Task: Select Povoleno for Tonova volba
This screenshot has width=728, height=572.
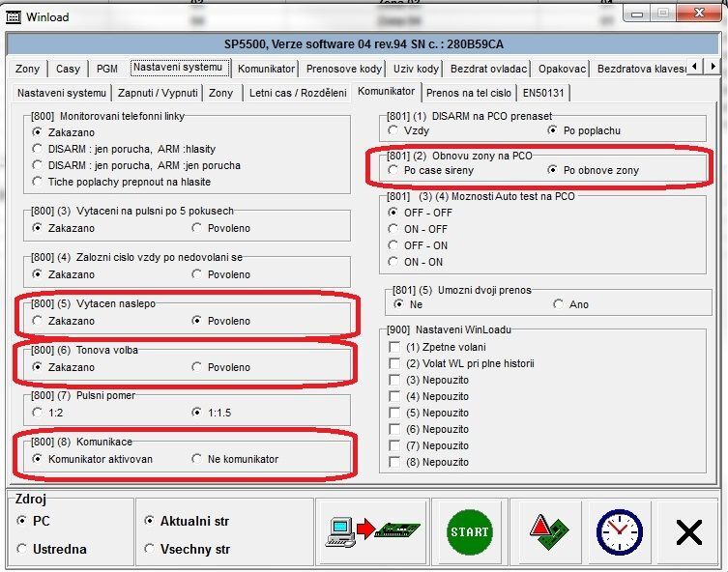Action: [x=198, y=367]
